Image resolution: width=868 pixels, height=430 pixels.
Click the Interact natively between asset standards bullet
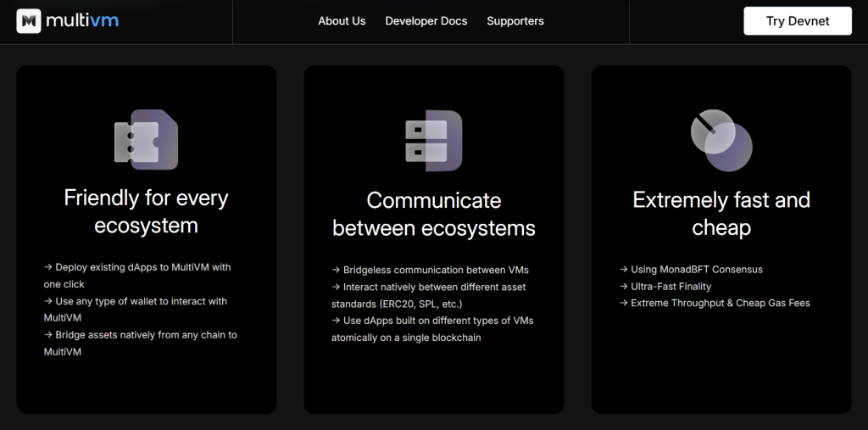pos(428,295)
